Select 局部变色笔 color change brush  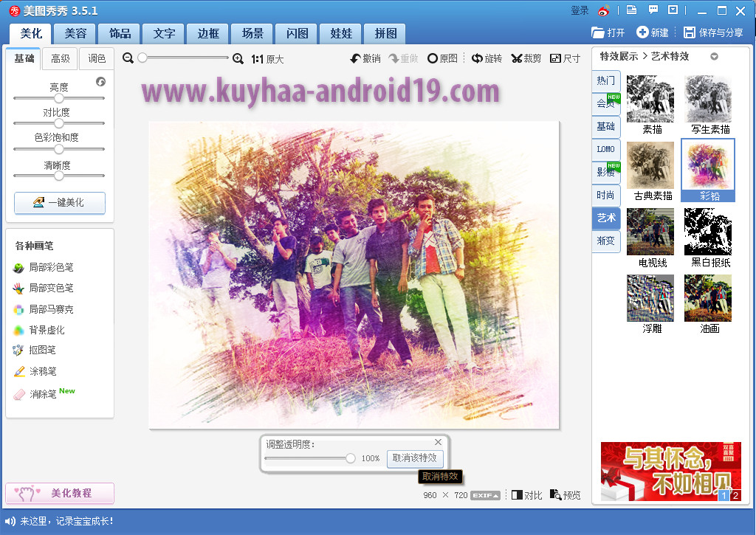coord(44,288)
